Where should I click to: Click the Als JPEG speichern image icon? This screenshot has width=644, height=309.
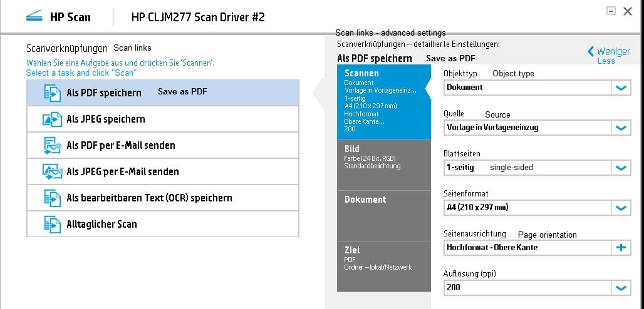click(x=52, y=119)
